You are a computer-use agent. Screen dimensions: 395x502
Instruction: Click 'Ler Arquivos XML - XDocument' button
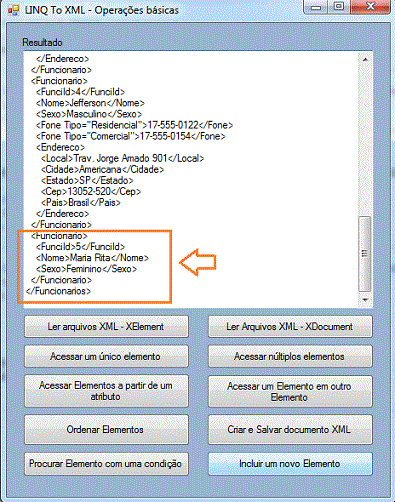click(290, 327)
